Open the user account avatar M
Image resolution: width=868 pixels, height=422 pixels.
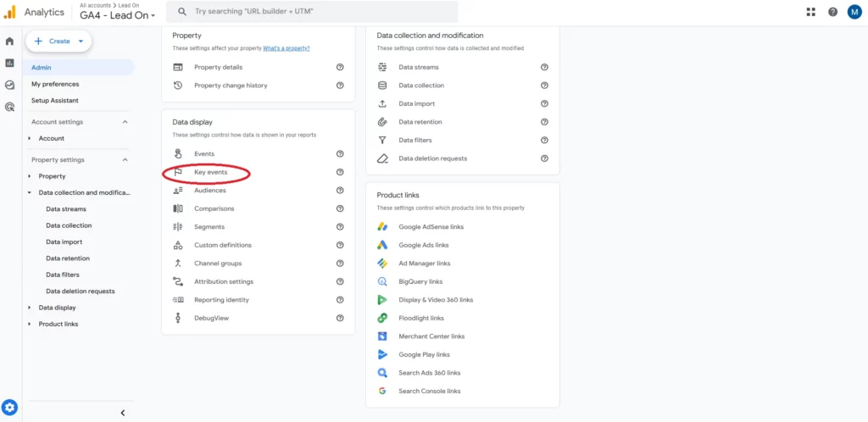coord(854,12)
